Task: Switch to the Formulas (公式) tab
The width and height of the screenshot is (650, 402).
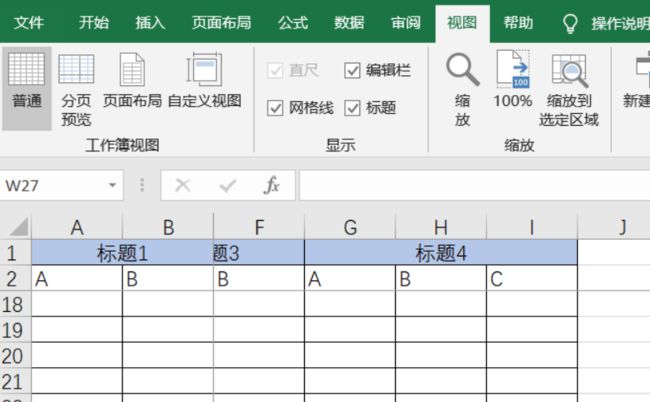Action: pyautogui.click(x=293, y=23)
